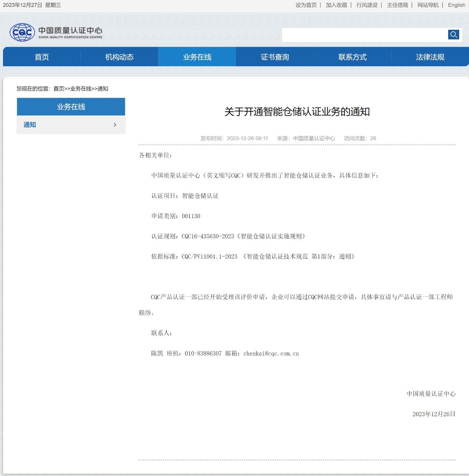Click 业务在线 in the breadcrumb trail
The height and width of the screenshot is (476, 469).
pyautogui.click(x=81, y=89)
